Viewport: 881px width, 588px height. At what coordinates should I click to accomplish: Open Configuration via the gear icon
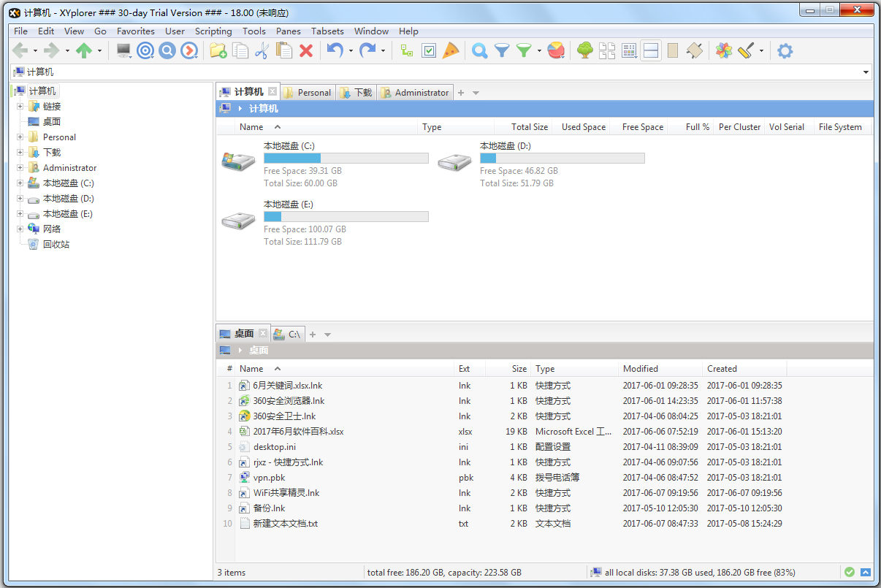(x=785, y=50)
